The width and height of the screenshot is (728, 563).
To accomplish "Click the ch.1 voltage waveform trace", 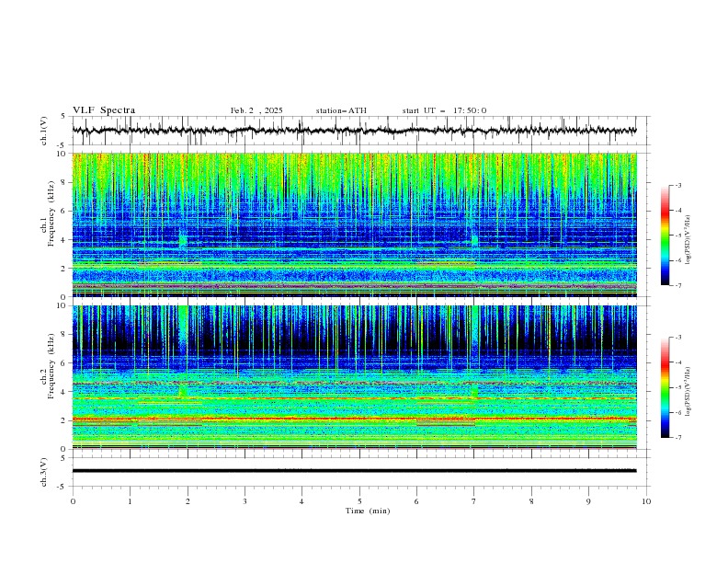I will tap(354, 131).
